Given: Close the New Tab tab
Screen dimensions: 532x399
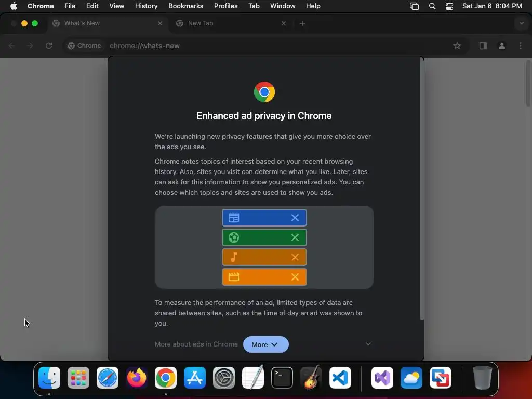Looking at the screenshot, I should [x=284, y=23].
